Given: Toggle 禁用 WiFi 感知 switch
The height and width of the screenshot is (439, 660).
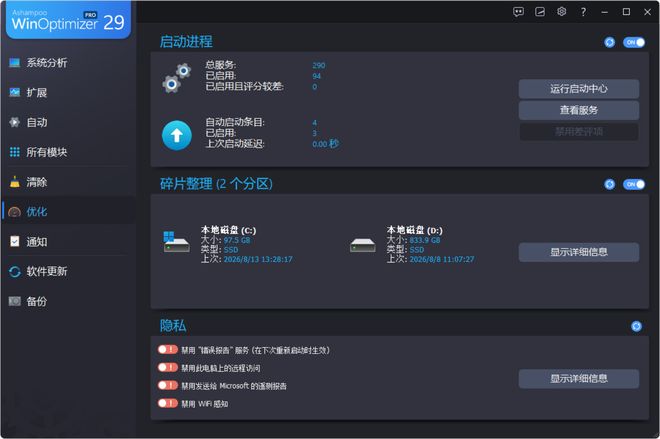Looking at the screenshot, I should 168,403.
